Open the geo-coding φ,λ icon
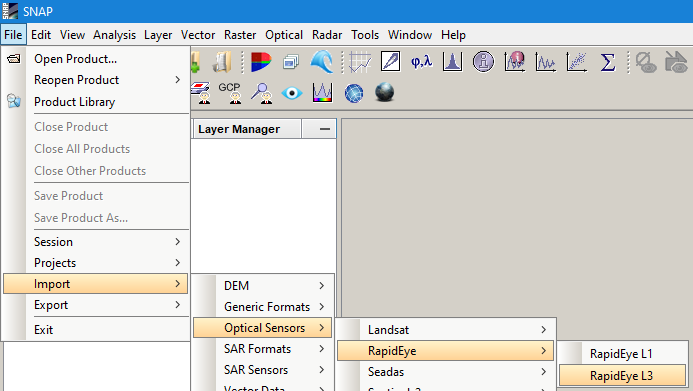 (x=421, y=62)
